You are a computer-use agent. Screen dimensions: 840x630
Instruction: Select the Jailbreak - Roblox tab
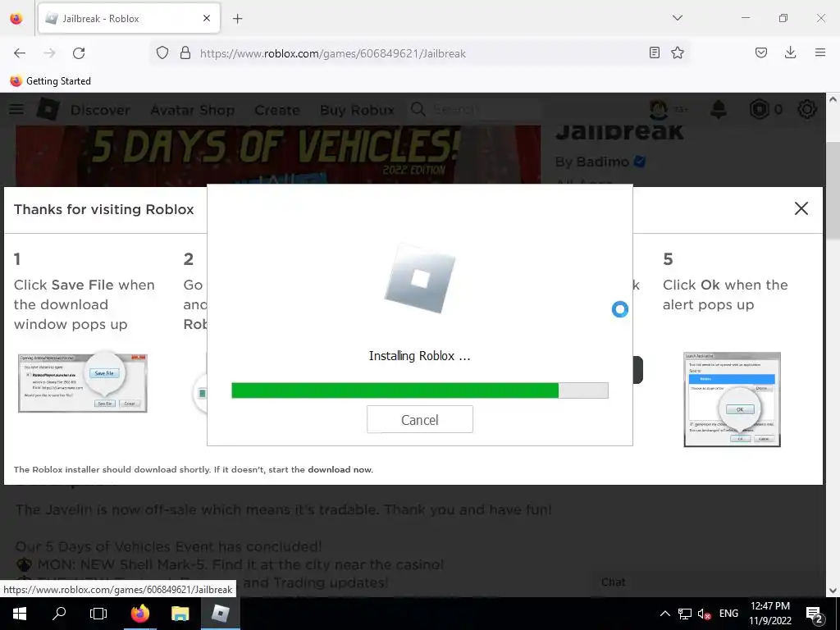click(129, 19)
